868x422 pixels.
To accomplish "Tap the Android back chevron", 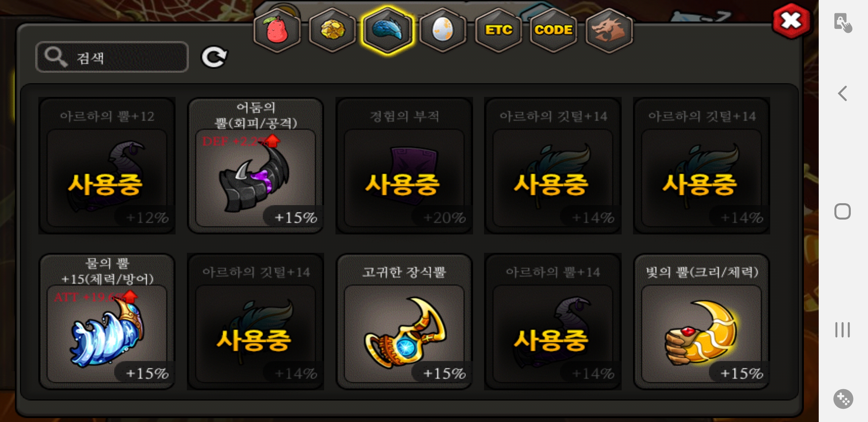I will pyautogui.click(x=843, y=93).
